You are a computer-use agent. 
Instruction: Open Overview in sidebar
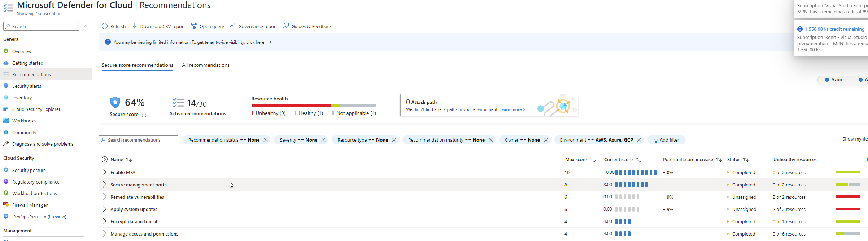[x=22, y=51]
